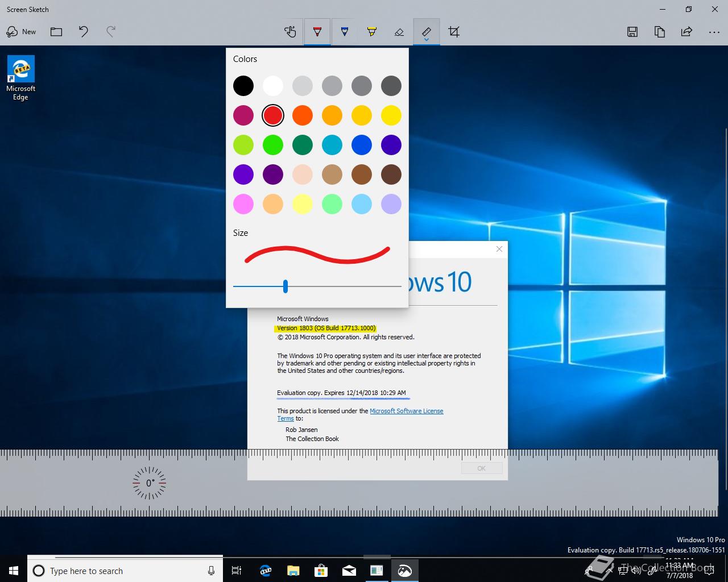Click the Microsoft Software License link

tap(407, 411)
